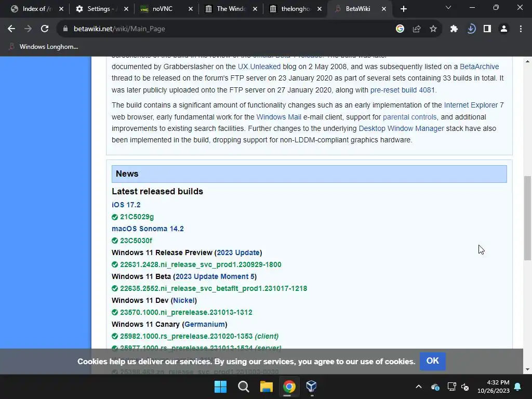
Task: Add a new browser tab
Action: [403, 9]
